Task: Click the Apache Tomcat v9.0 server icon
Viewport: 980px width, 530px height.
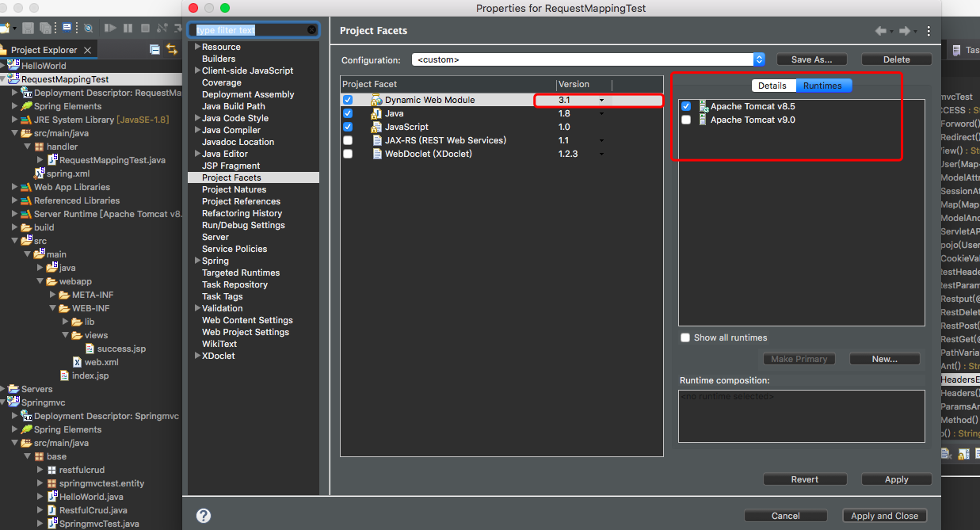Action: click(704, 120)
